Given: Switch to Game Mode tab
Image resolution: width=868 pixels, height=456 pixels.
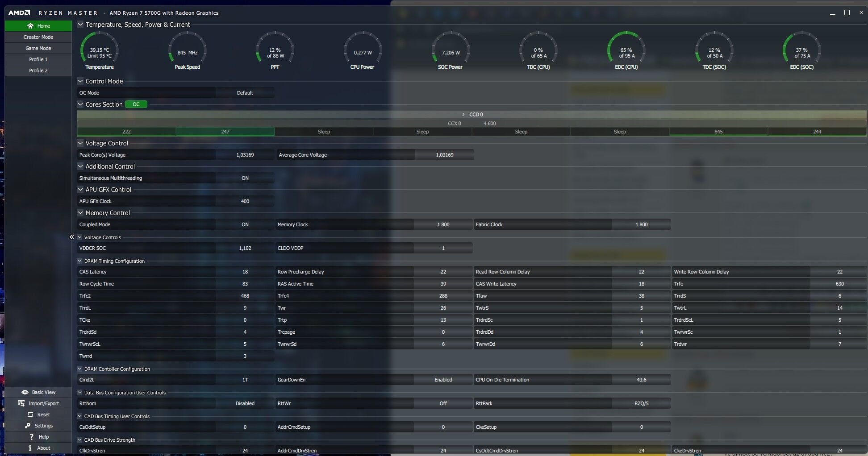Looking at the screenshot, I should [x=38, y=48].
